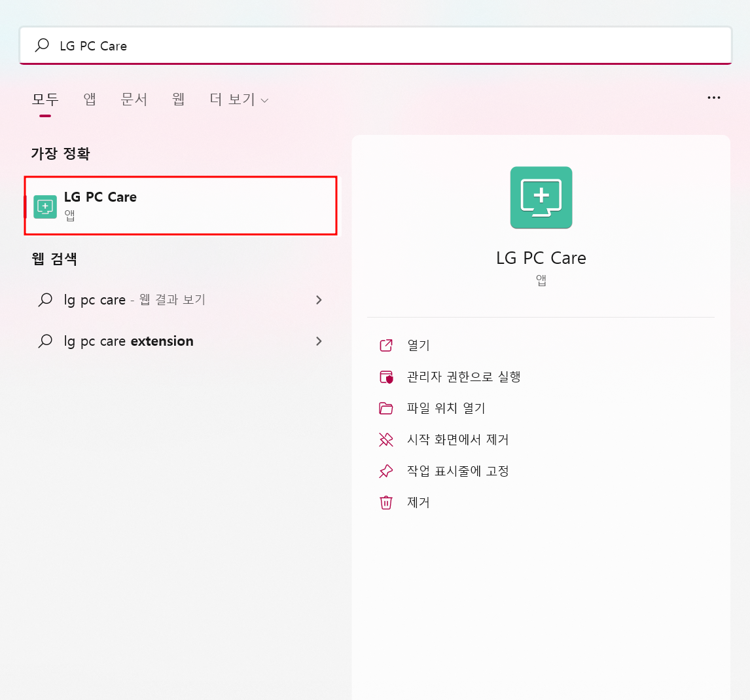
Task: Expand arrow for 'lg pc care' web result
Action: (x=319, y=300)
